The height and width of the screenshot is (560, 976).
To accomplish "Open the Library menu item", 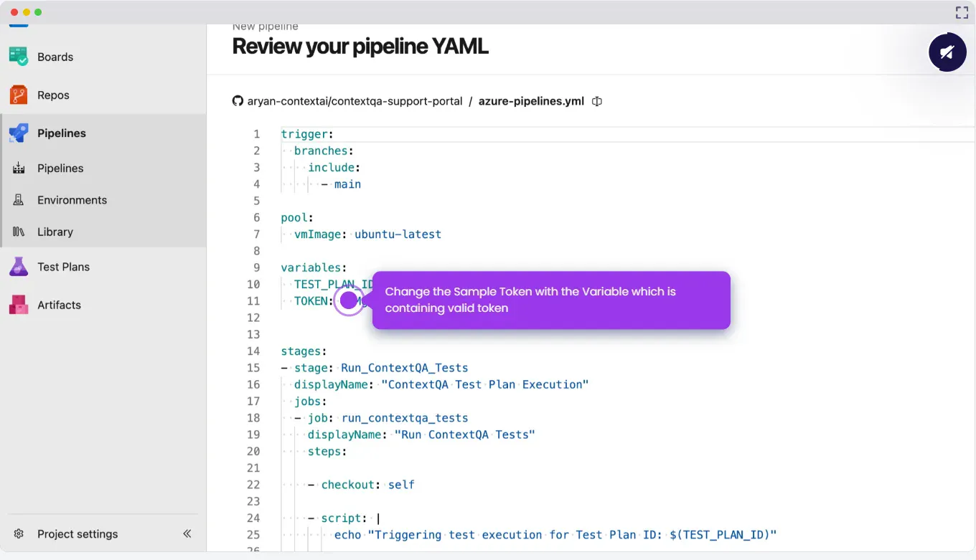I will click(55, 232).
